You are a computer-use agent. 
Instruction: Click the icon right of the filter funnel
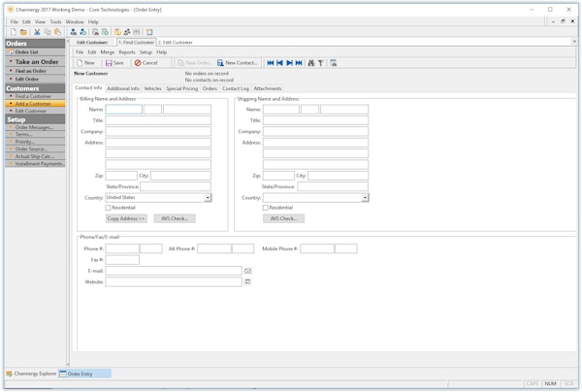334,63
